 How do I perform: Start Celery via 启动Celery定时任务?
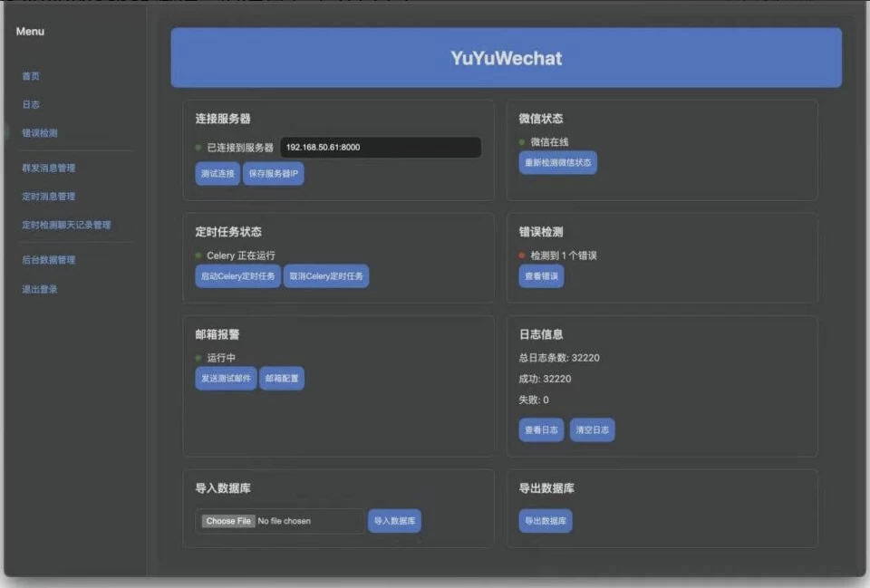[237, 276]
